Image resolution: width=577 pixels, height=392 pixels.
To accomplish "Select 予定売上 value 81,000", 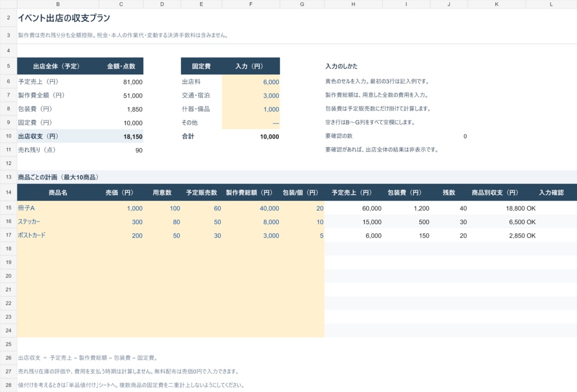I will (x=121, y=82).
